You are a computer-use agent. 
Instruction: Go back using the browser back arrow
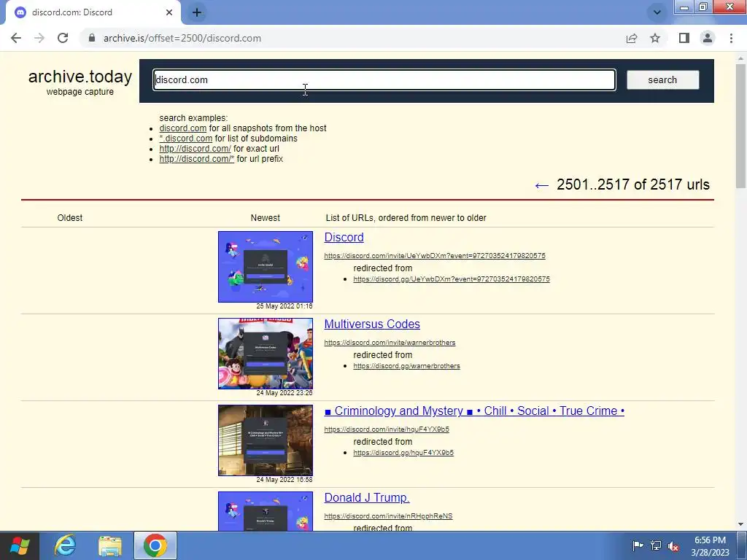click(16, 38)
